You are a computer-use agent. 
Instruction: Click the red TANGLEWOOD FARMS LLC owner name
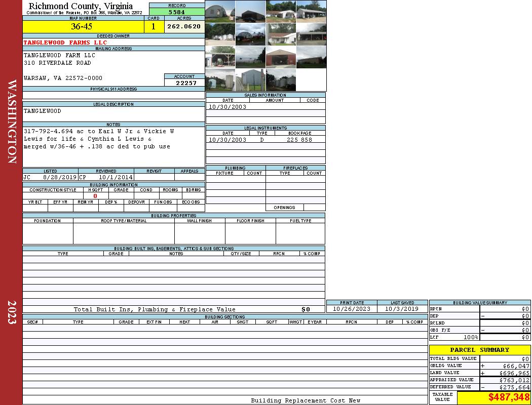65,43
